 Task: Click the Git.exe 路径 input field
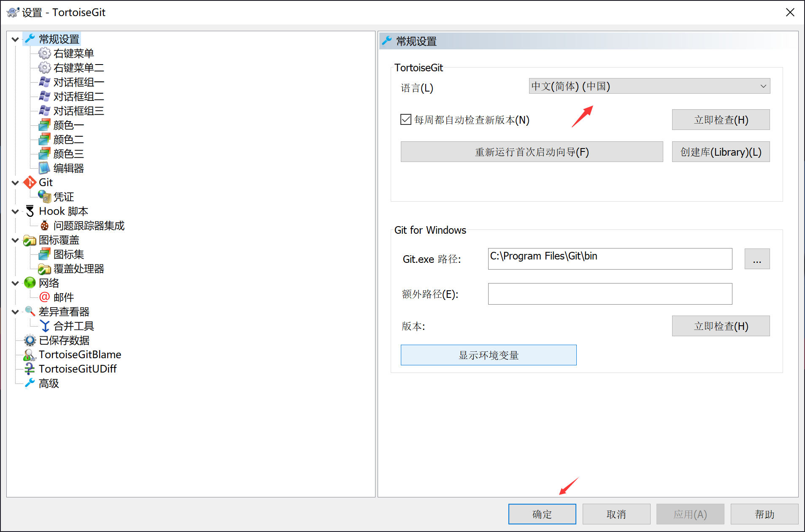(610, 259)
